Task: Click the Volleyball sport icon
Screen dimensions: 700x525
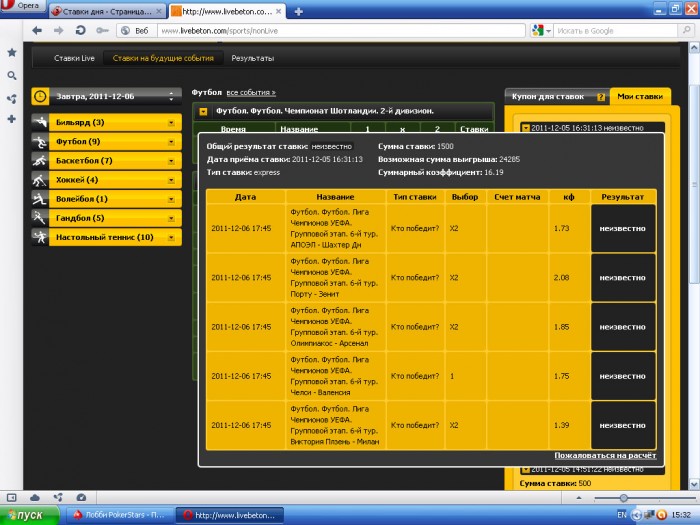Action: click(40, 199)
